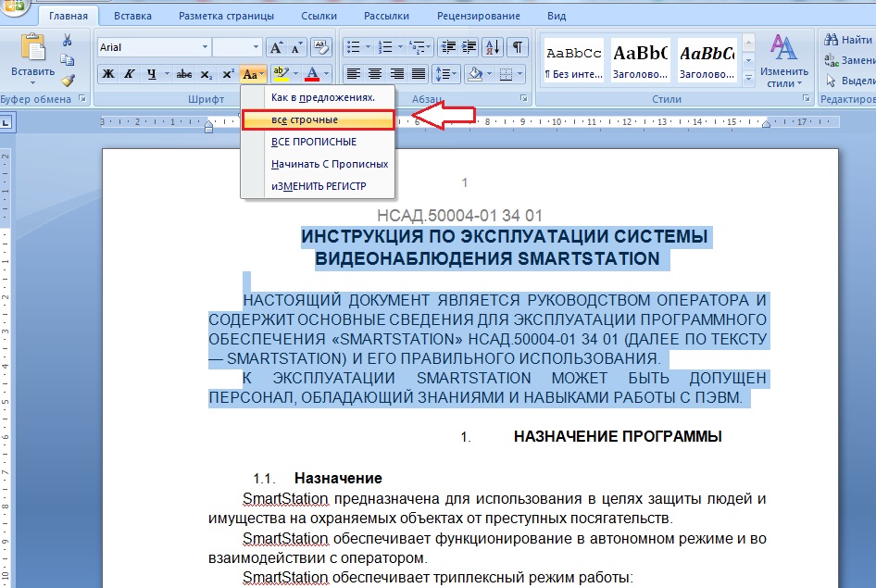Click the ruler tab stop selector
Screen dimensions: 876x588
pos(6,122)
